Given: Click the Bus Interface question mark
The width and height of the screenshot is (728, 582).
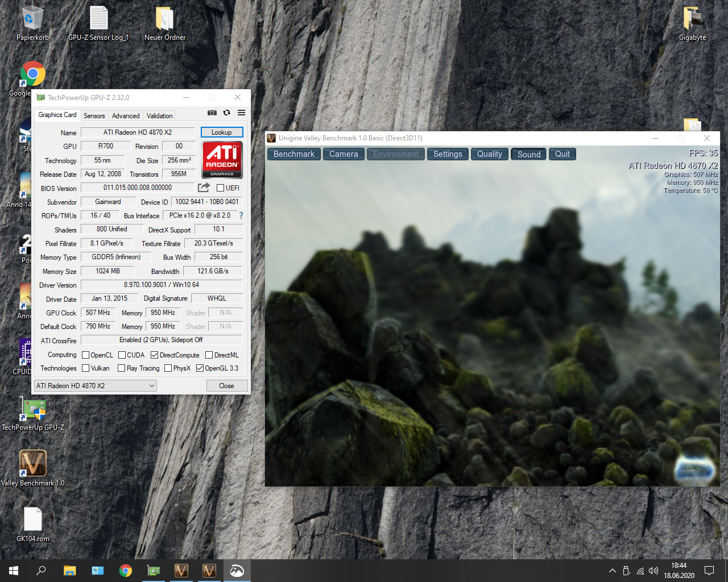Looking at the screenshot, I should click(x=241, y=215).
